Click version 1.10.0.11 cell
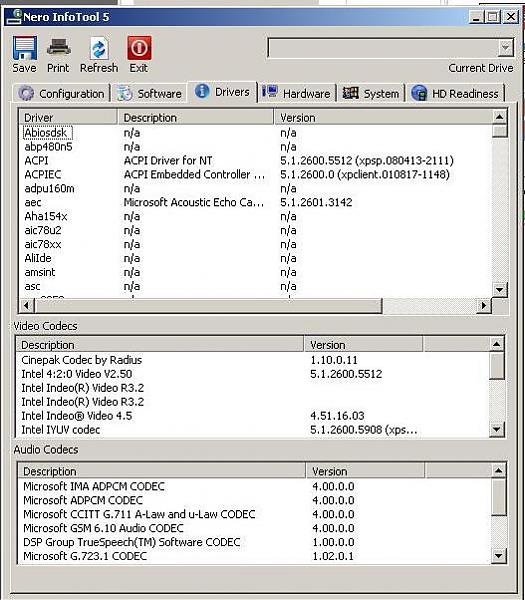525x600 pixels. pyautogui.click(x=334, y=360)
